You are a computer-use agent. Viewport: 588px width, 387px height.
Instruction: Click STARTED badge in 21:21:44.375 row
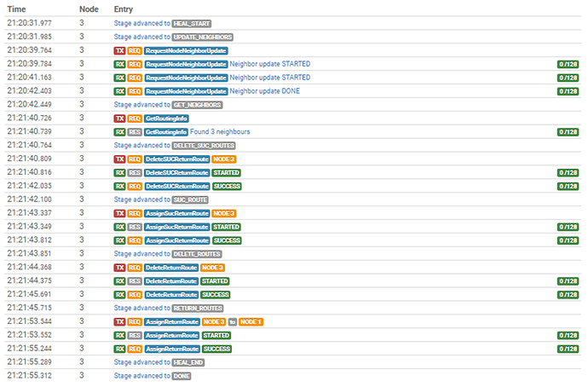[x=215, y=281]
